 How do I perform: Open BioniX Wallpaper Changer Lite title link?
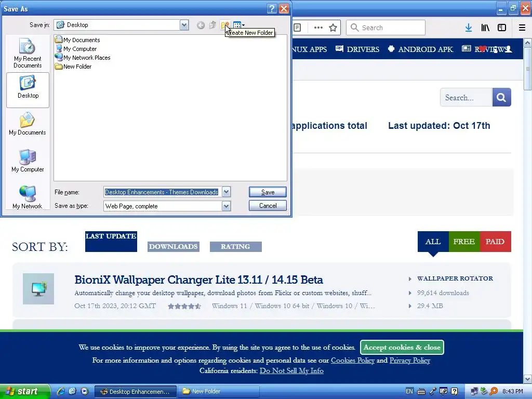pyautogui.click(x=198, y=280)
